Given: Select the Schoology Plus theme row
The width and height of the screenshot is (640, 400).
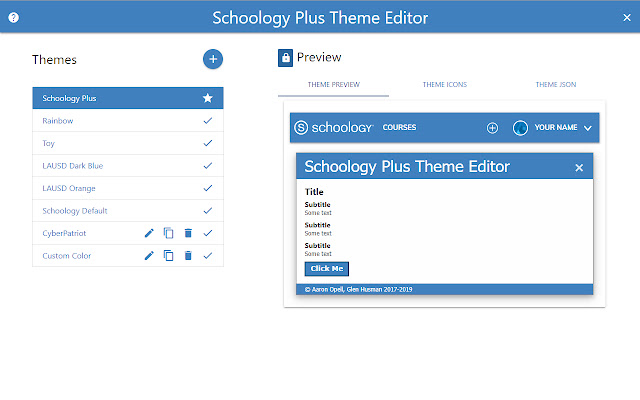Looking at the screenshot, I should (128, 98).
